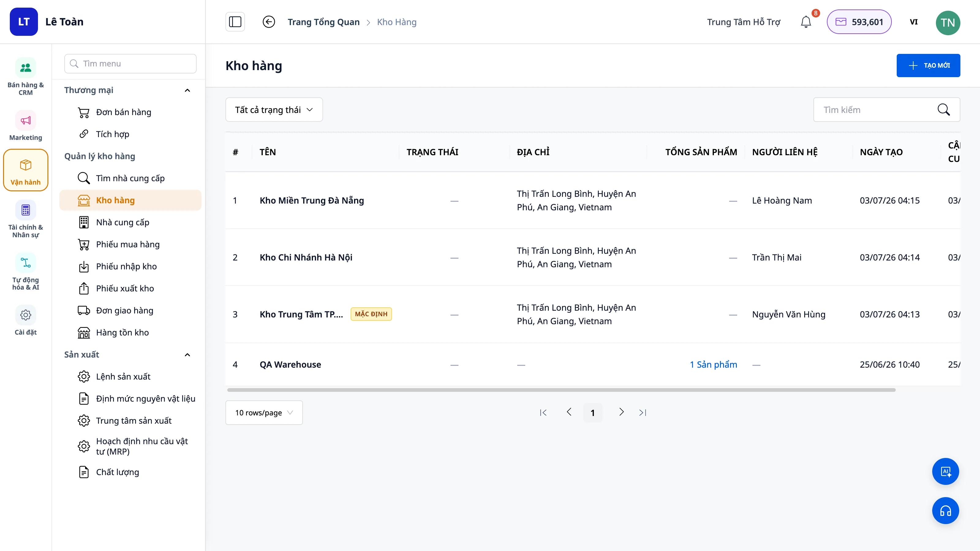Open the AI assistant floating button
The image size is (980, 551).
click(945, 471)
